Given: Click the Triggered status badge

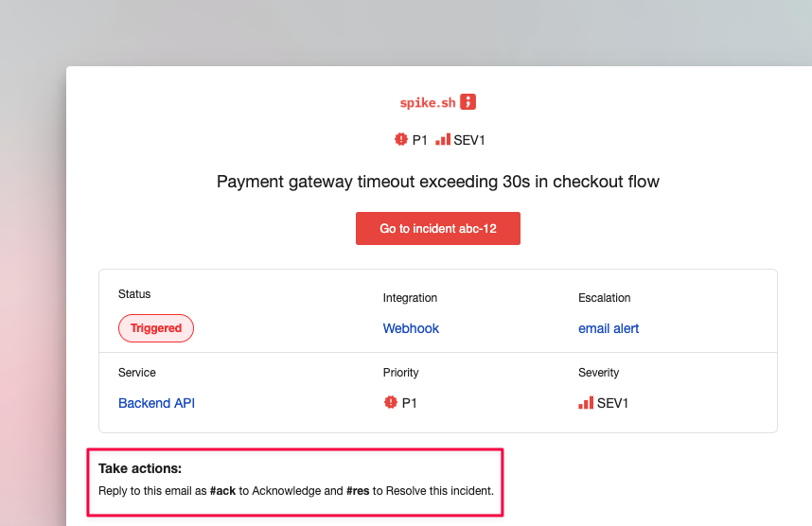Looking at the screenshot, I should (x=156, y=328).
